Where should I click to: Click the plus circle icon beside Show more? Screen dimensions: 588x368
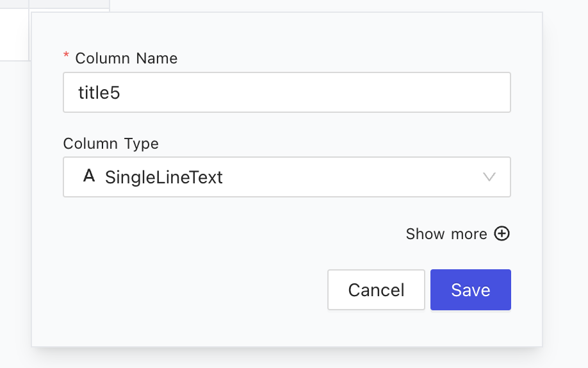tap(502, 233)
